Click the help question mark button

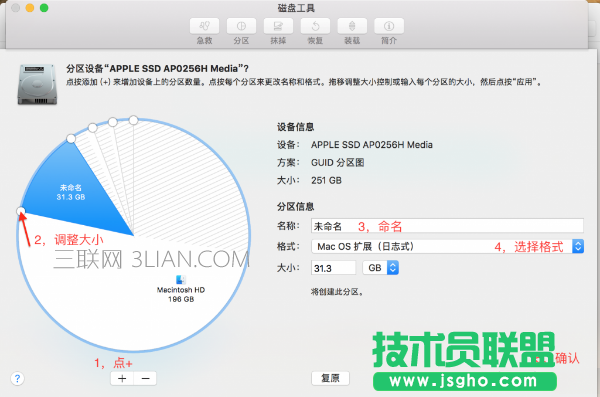tap(17, 379)
